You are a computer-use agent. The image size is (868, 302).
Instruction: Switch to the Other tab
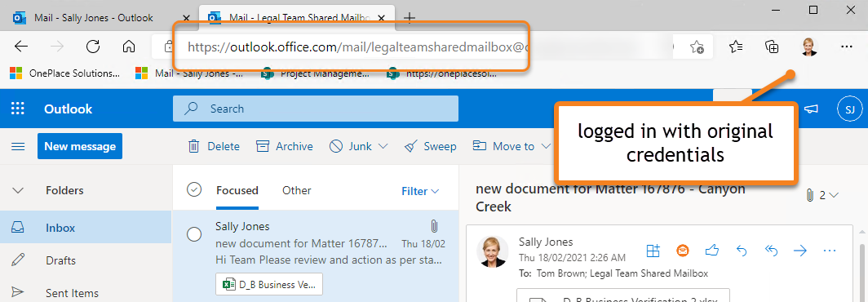[297, 191]
